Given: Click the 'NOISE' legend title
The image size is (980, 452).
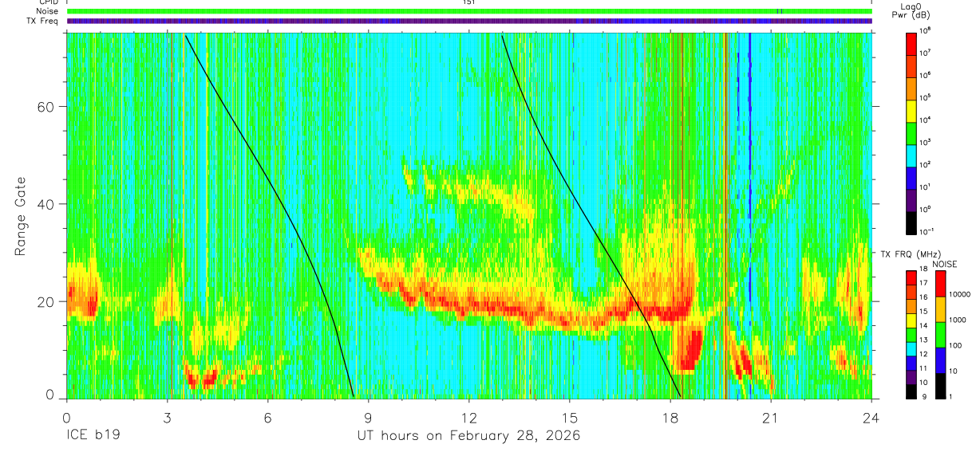Looking at the screenshot, I should 945,264.
